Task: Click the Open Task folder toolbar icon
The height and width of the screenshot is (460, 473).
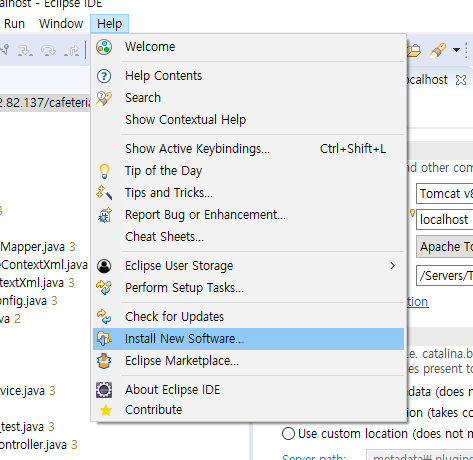Action: pyautogui.click(x=414, y=50)
